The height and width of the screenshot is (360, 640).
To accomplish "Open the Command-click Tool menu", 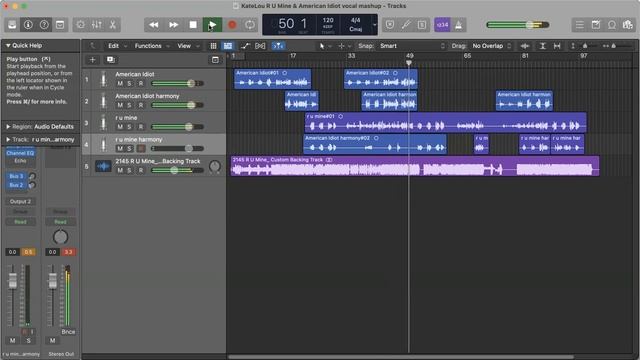I will tap(344, 46).
